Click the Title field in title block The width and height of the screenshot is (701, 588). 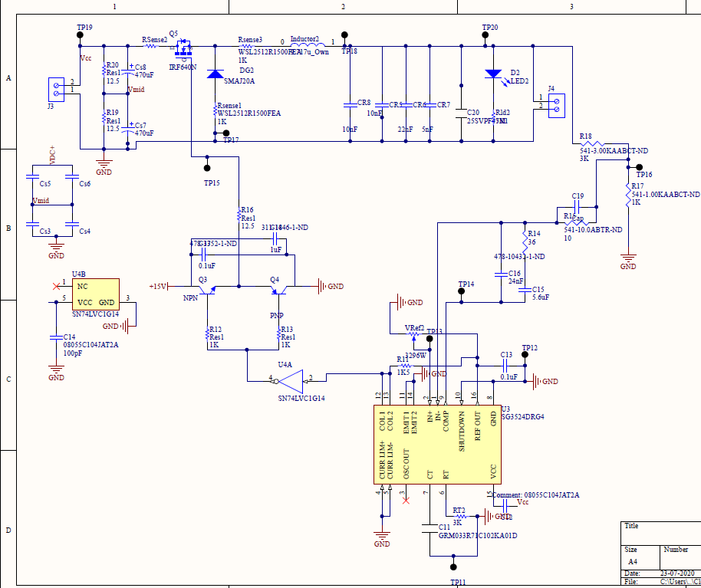(633, 526)
